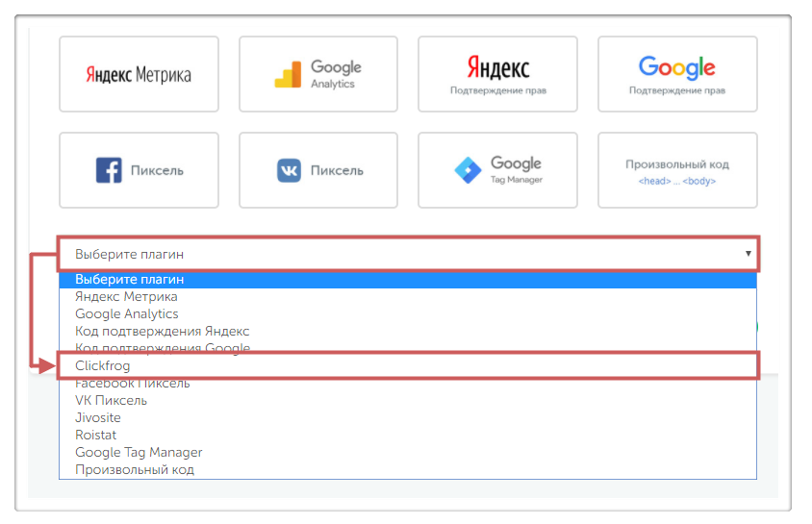This screenshot has width=812, height=524.
Task: Choose Clickfrog from the plugin list
Action: (103, 366)
